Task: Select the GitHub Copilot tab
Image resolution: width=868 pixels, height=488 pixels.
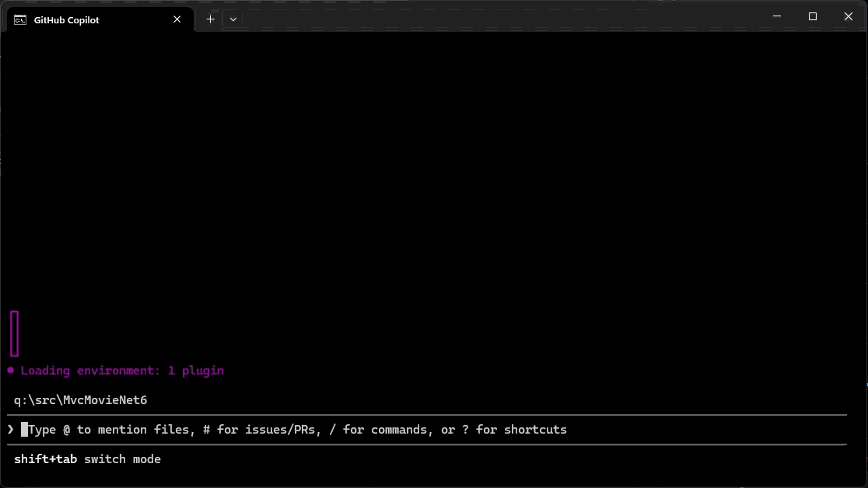Action: 93,19
